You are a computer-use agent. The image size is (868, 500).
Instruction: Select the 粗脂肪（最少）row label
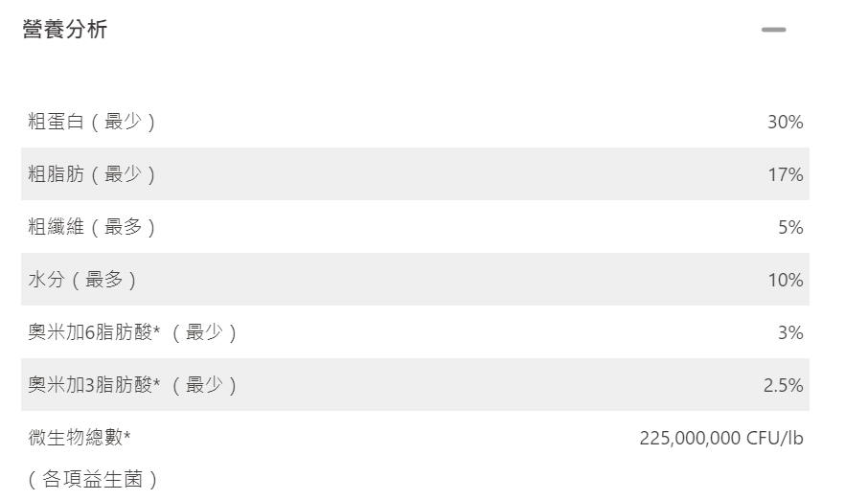pos(92,174)
